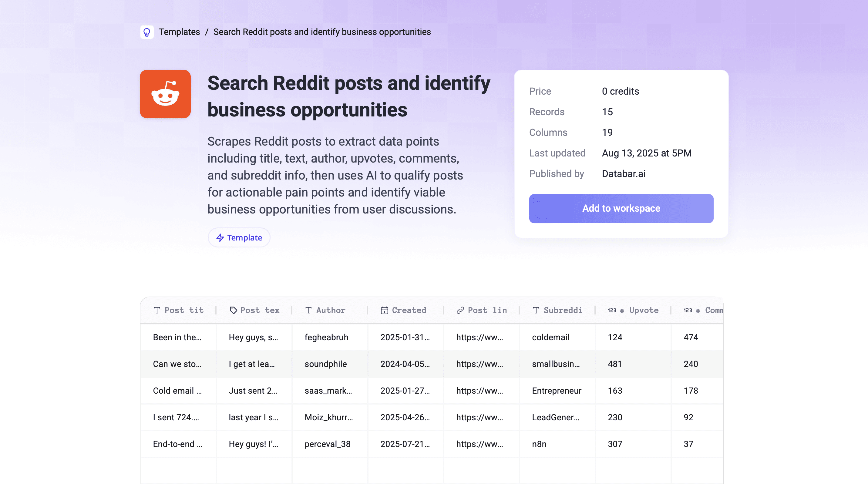Click the 2025-04-26 created date cell
This screenshot has height=484, width=868.
[x=405, y=417]
